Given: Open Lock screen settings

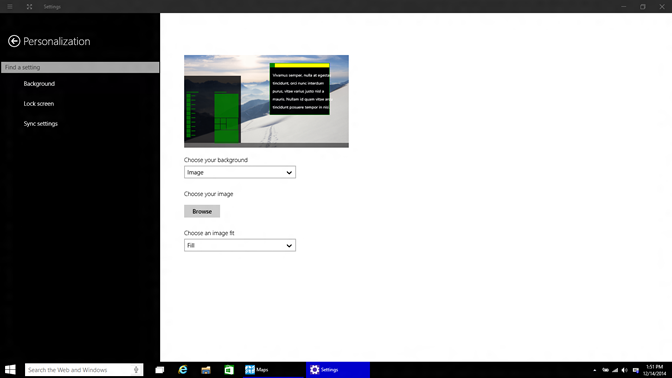Looking at the screenshot, I should 39,104.
